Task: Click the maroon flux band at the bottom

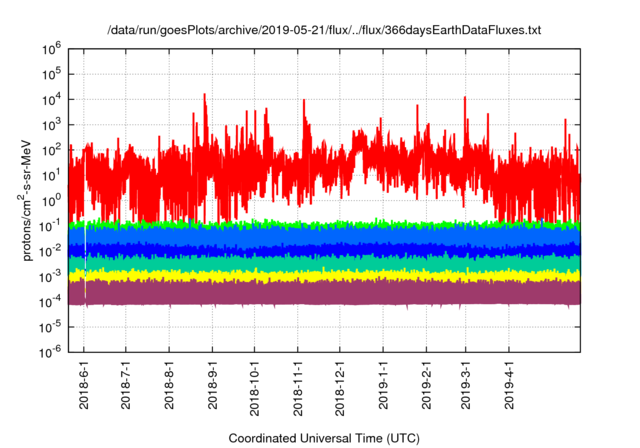Action: coord(300,292)
